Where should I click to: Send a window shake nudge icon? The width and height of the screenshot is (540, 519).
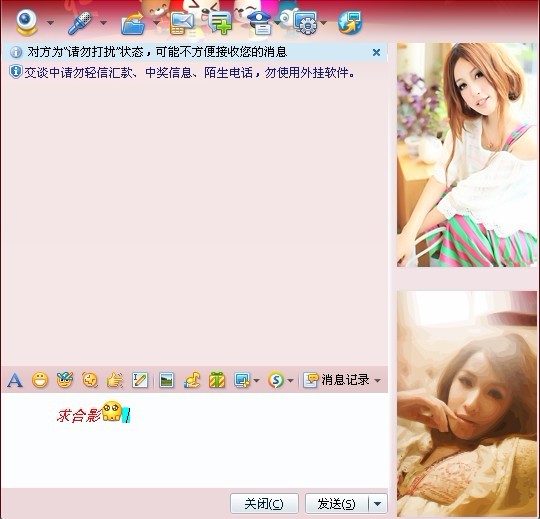(x=90, y=380)
